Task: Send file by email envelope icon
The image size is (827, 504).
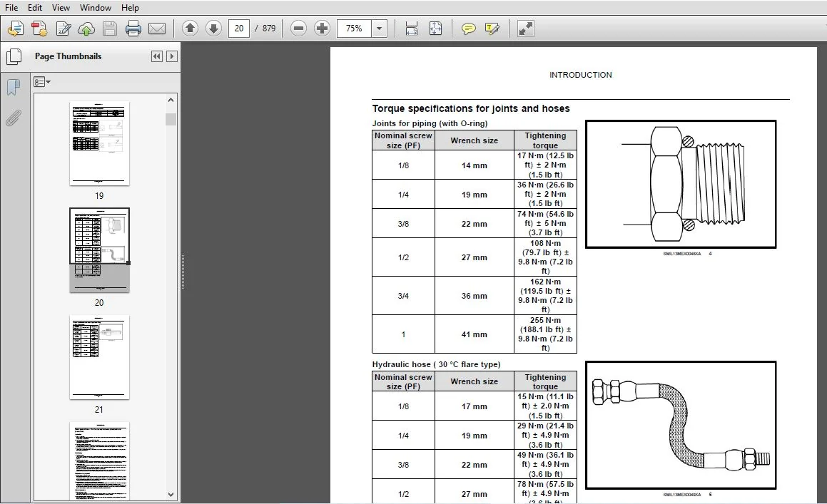Action: [x=157, y=29]
